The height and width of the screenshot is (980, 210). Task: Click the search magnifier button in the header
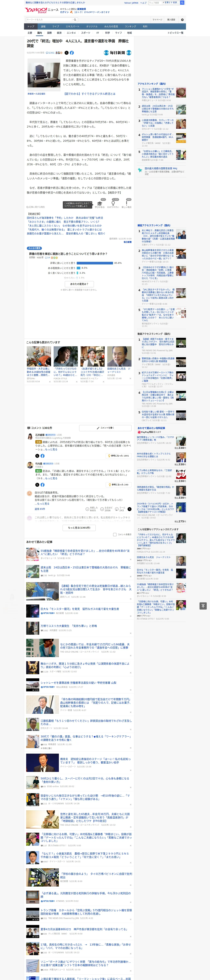coord(75,20)
